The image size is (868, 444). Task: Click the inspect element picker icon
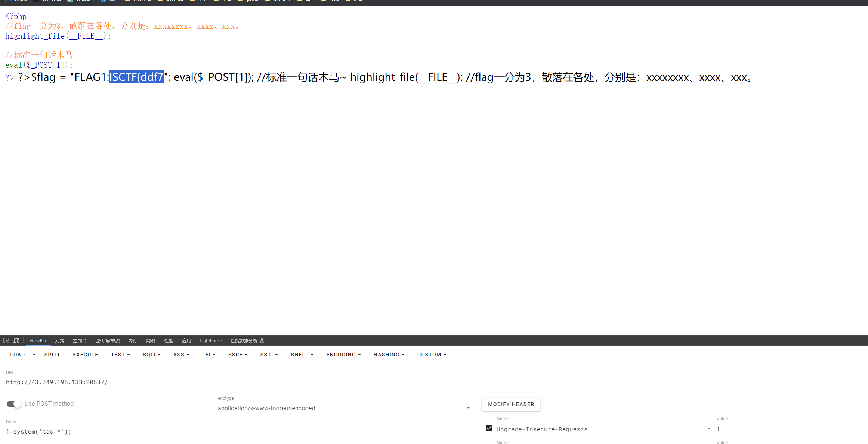click(x=6, y=340)
